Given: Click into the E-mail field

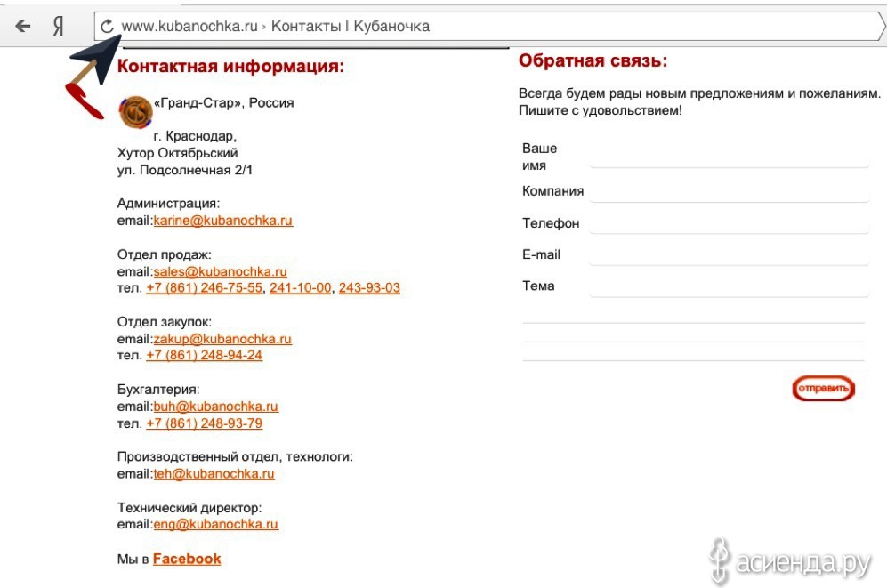Looking at the screenshot, I should [x=729, y=256].
